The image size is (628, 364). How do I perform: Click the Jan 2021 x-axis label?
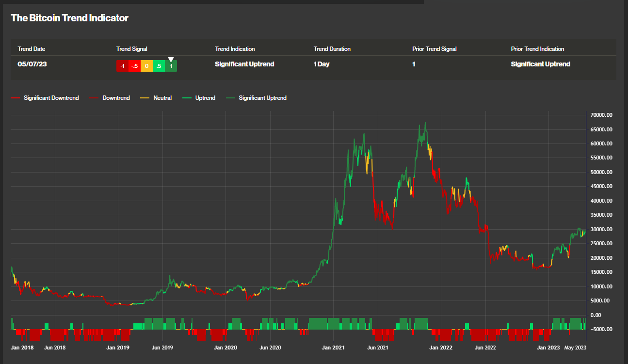pyautogui.click(x=333, y=348)
